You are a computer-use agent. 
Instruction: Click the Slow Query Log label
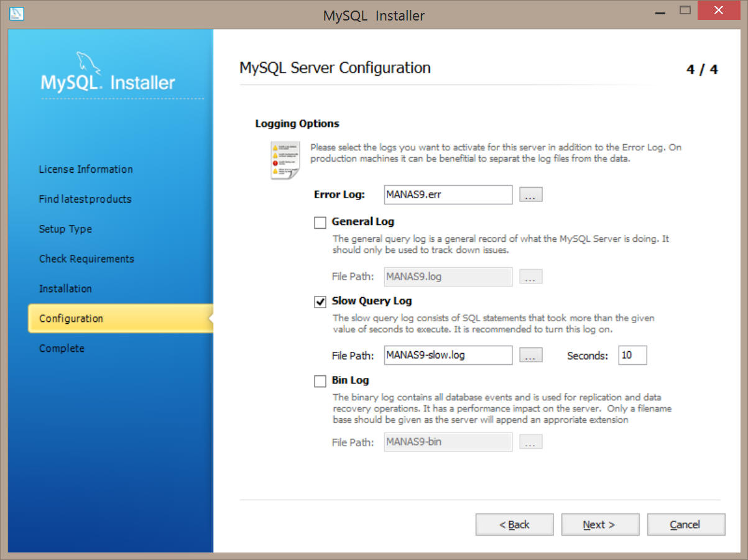pos(372,301)
